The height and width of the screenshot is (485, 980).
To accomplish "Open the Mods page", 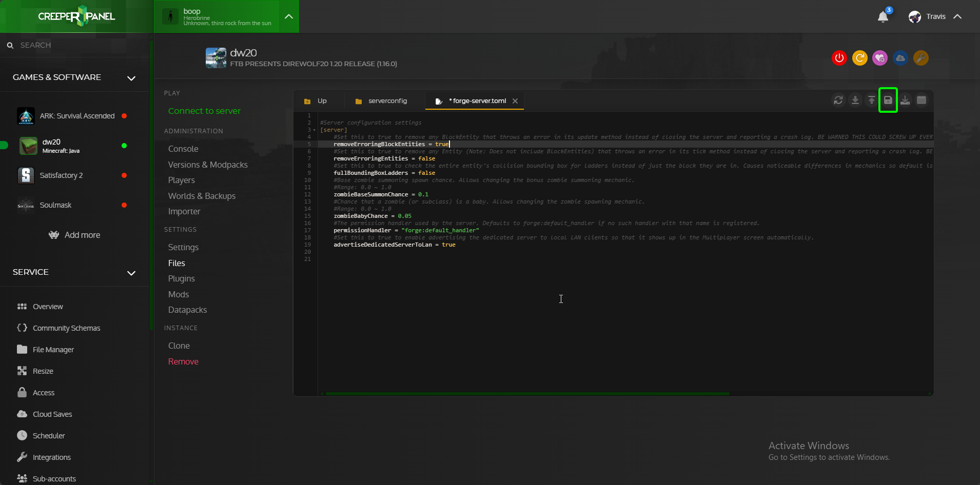I will [179, 294].
